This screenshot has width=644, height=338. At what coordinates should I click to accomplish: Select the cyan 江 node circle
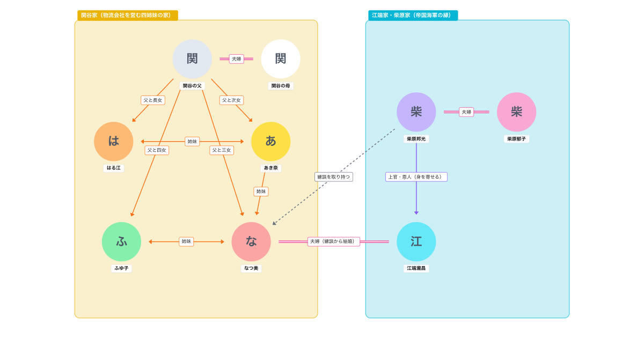[x=416, y=242]
